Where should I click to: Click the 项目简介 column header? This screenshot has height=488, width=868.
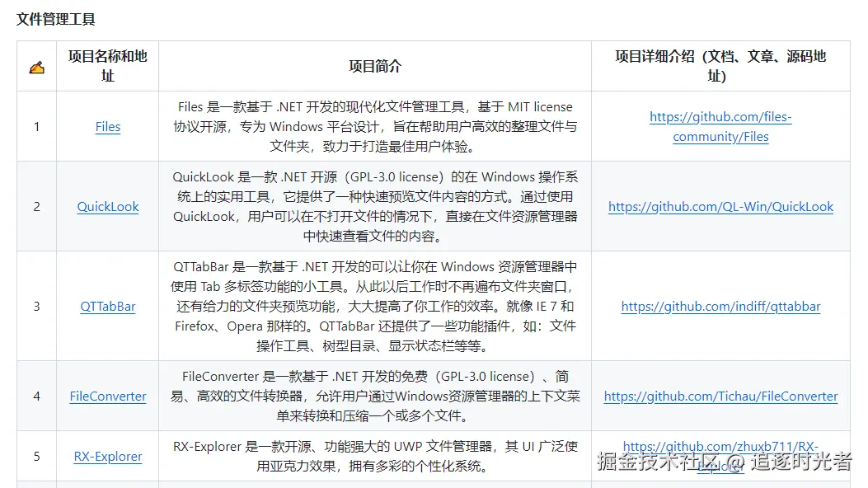(375, 66)
